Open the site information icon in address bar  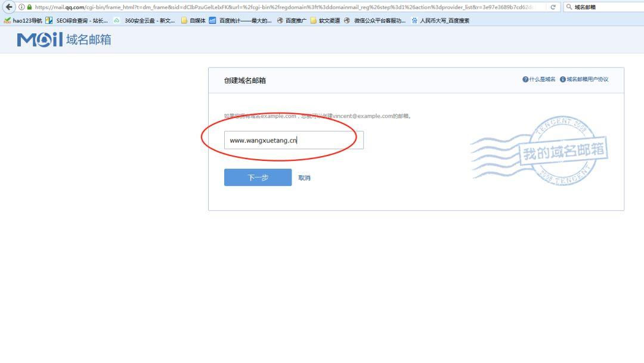point(22,7)
